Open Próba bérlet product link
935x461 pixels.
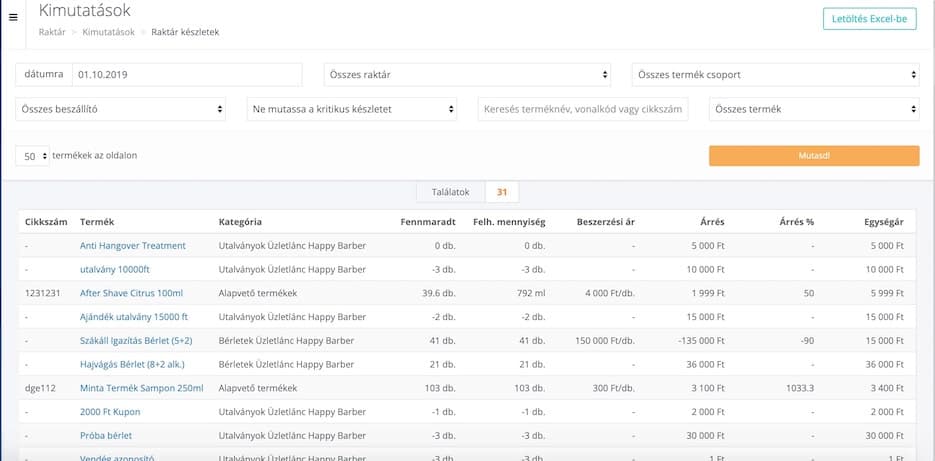pyautogui.click(x=106, y=436)
